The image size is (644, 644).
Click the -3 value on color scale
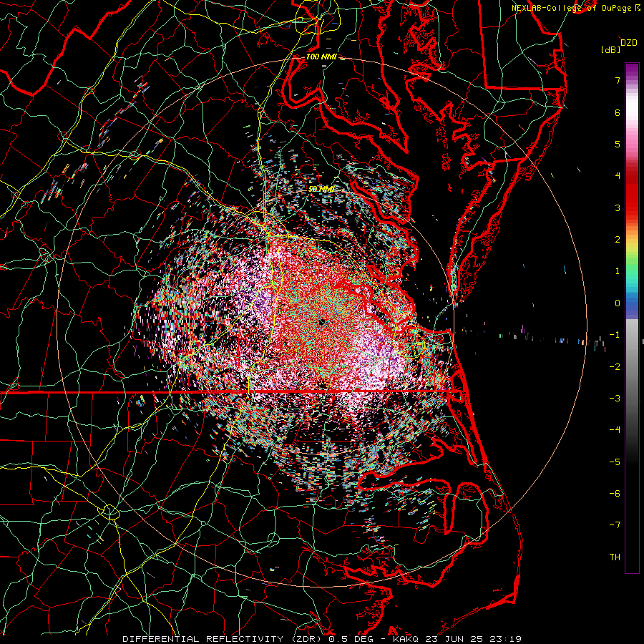click(615, 399)
